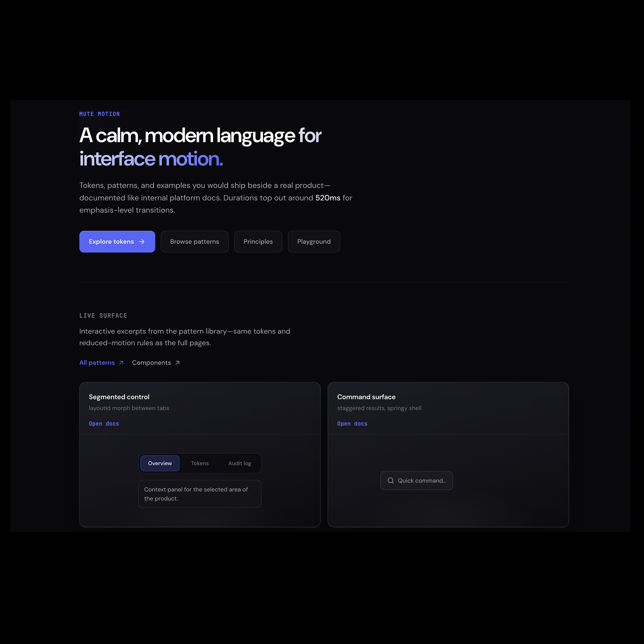Click the Command surface card title
644x644 pixels.
[x=366, y=397]
